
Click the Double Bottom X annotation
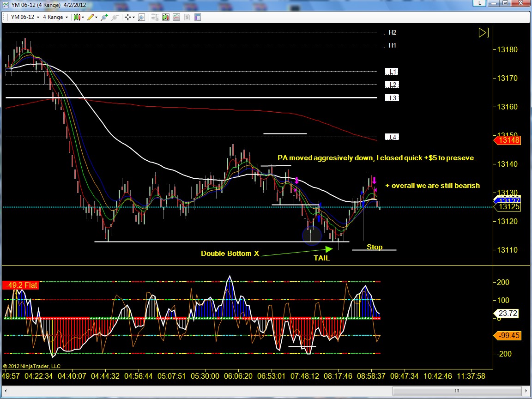coord(230,254)
